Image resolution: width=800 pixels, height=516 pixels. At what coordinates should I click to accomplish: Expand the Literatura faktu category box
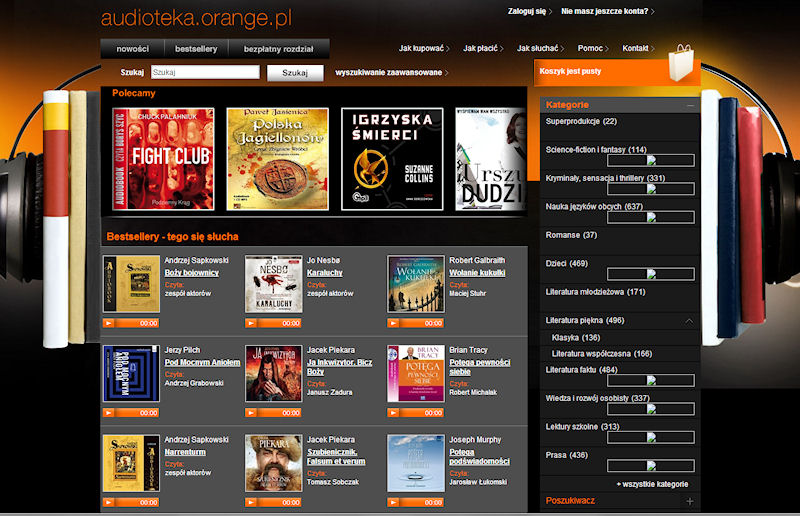coord(651,380)
